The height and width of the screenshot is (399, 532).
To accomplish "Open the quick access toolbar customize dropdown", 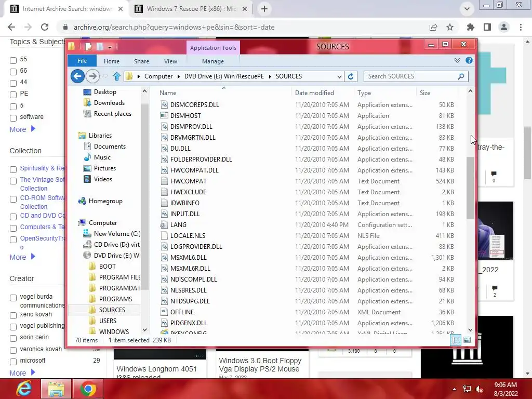I will [x=110, y=47].
